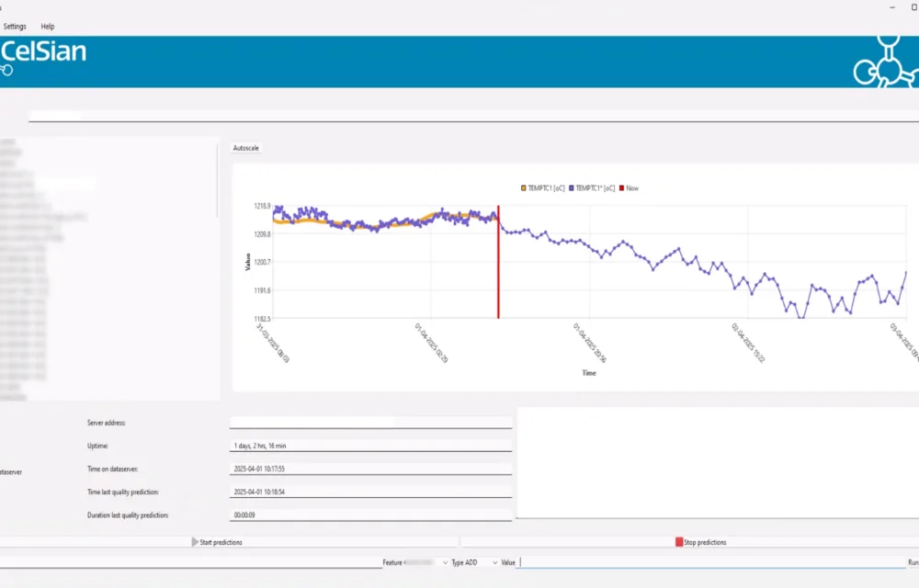Select the Uptime value field
The width and height of the screenshot is (919, 588).
click(x=370, y=446)
